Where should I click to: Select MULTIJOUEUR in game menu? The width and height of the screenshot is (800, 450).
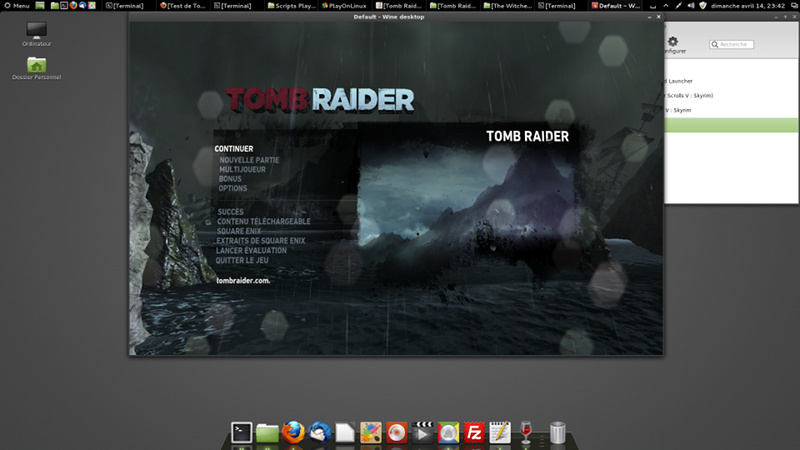tap(242, 169)
